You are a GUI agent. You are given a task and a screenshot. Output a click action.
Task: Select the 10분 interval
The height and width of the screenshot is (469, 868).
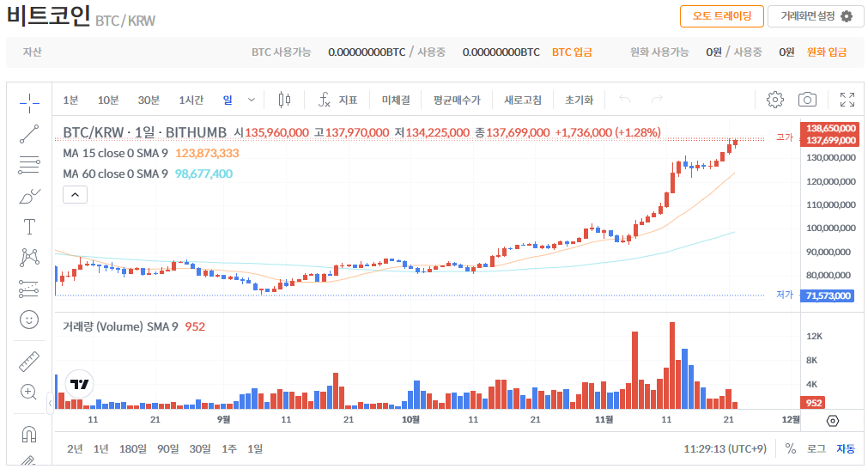click(x=108, y=100)
